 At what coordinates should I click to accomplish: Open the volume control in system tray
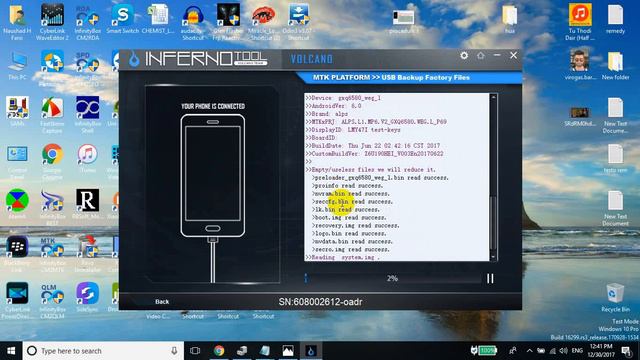tap(564, 351)
